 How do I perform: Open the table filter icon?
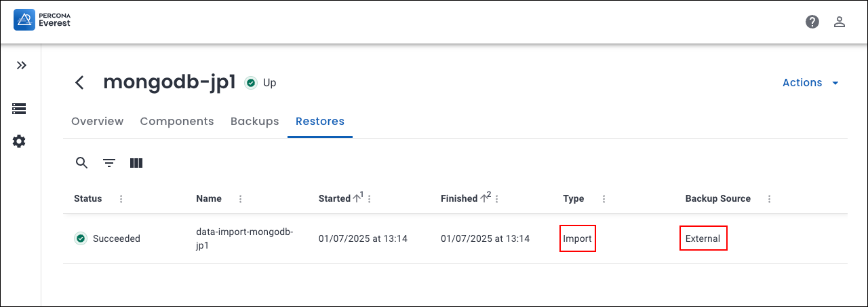pos(109,163)
